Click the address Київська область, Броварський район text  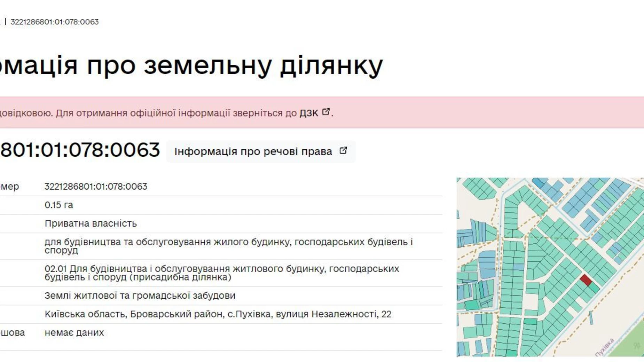218,314
